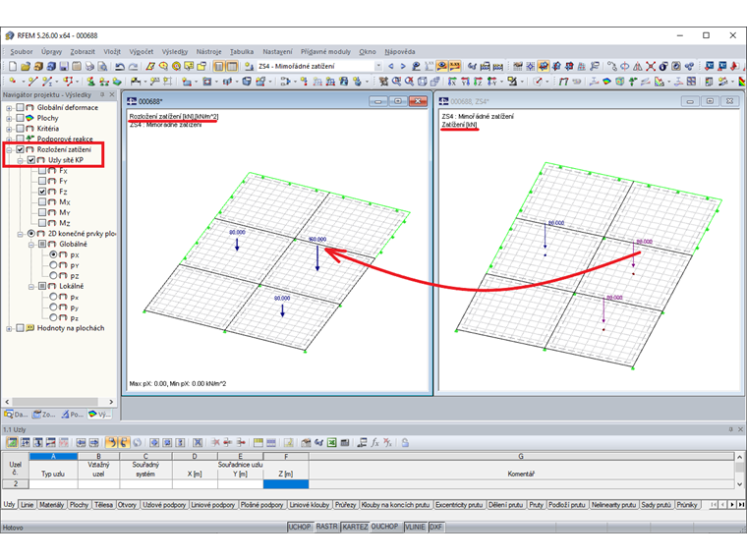
Task: Expand the Kritéria tree node
Action: pos(9,129)
